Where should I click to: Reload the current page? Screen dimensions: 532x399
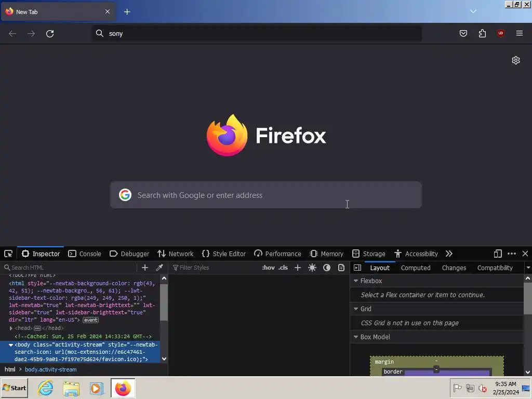pos(50,34)
